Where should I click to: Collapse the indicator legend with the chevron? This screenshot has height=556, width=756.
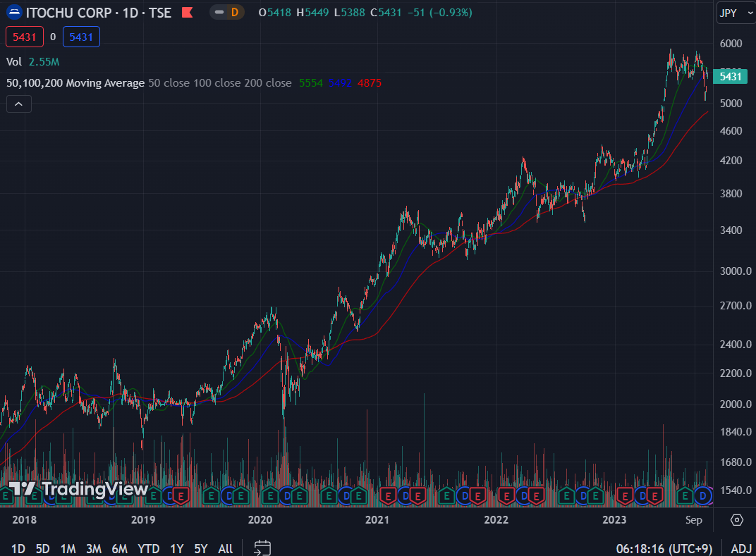click(19, 104)
